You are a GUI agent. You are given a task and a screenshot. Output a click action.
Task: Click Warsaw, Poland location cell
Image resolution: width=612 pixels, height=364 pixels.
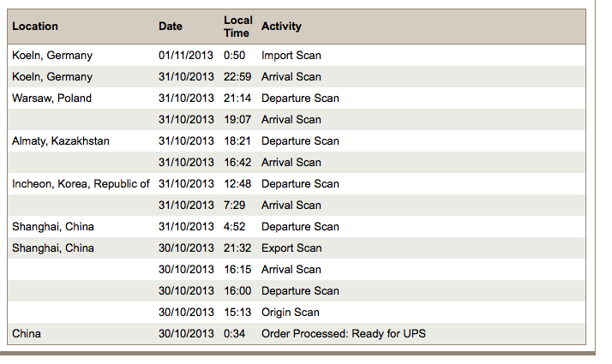[x=51, y=98]
